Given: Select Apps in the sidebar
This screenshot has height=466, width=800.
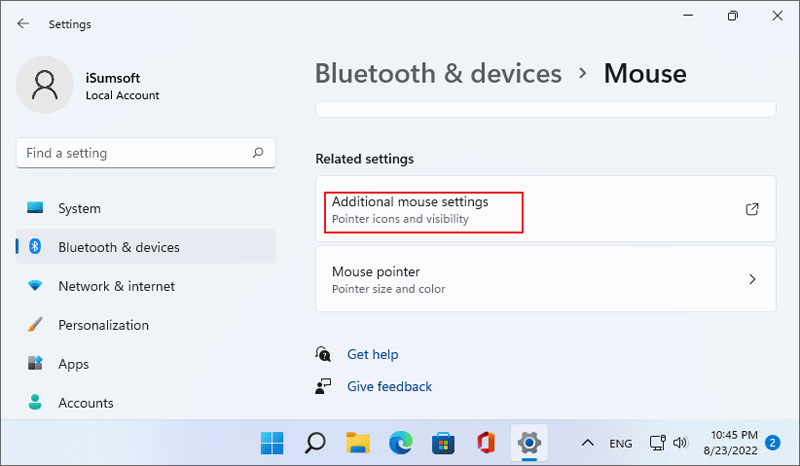Looking at the screenshot, I should point(146,363).
